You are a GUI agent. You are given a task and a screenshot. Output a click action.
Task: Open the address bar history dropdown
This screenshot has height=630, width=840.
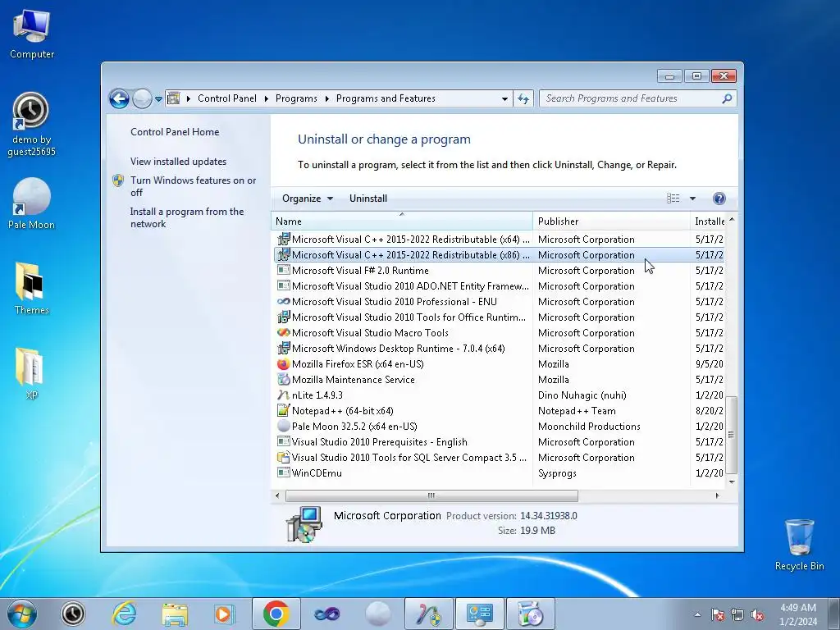pyautogui.click(x=504, y=98)
